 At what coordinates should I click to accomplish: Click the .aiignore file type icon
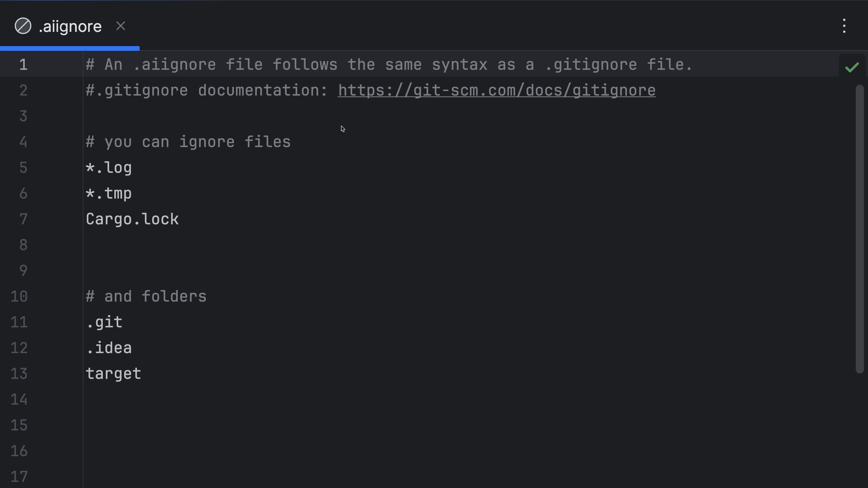pos(23,26)
